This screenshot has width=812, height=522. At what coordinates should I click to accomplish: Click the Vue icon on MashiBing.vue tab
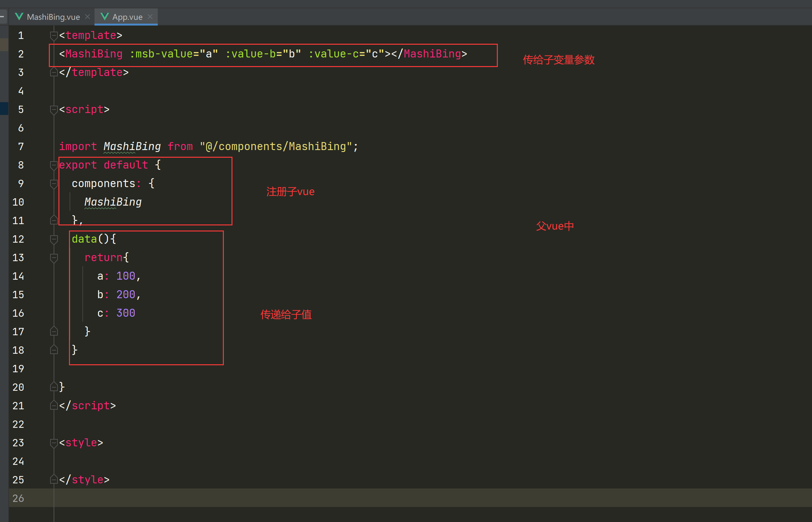[x=20, y=17]
